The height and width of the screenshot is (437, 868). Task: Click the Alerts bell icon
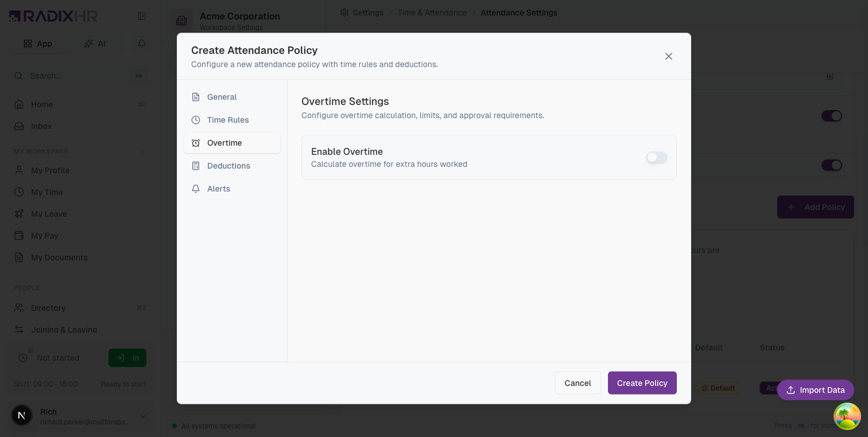click(x=196, y=189)
